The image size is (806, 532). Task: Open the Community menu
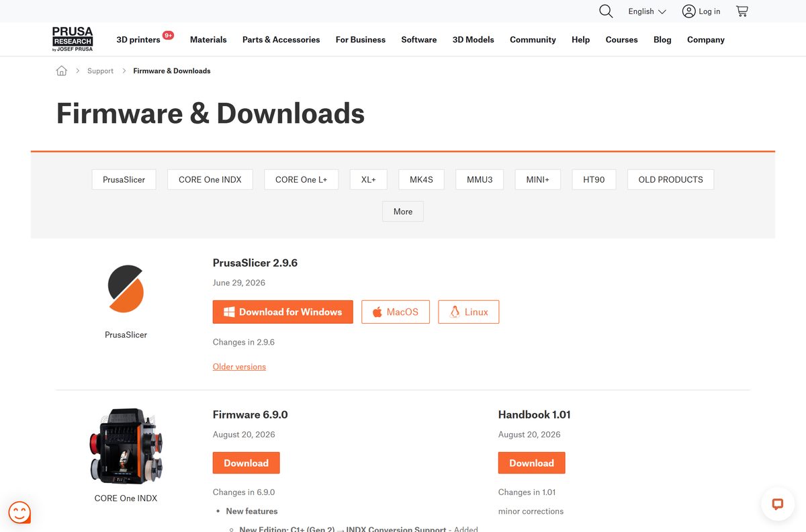[533, 40]
